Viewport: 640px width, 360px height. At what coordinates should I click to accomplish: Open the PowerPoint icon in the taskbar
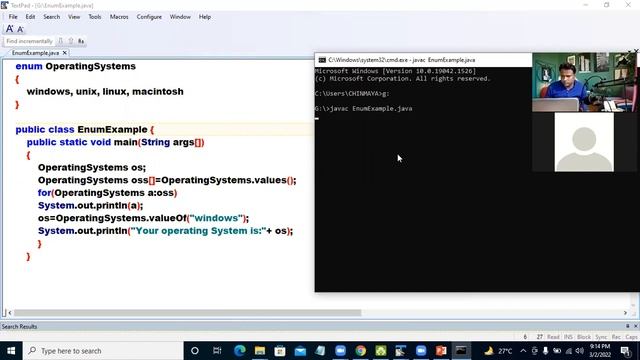point(441,351)
